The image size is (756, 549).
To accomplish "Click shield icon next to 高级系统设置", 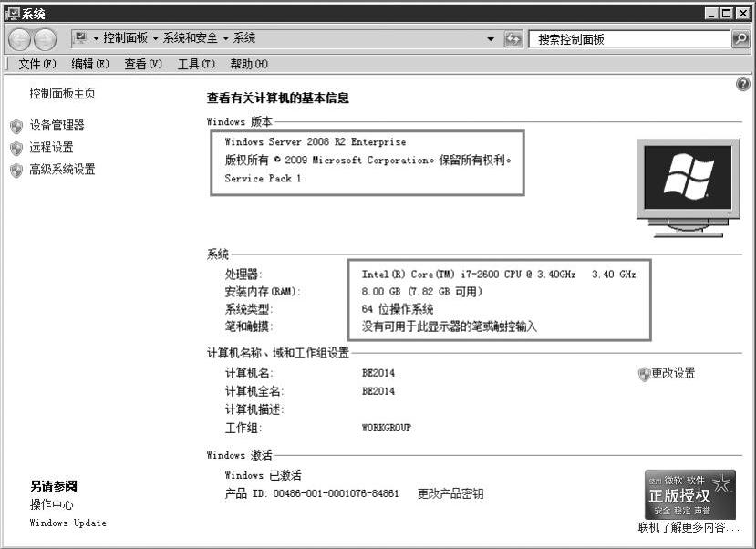I will point(16,171).
